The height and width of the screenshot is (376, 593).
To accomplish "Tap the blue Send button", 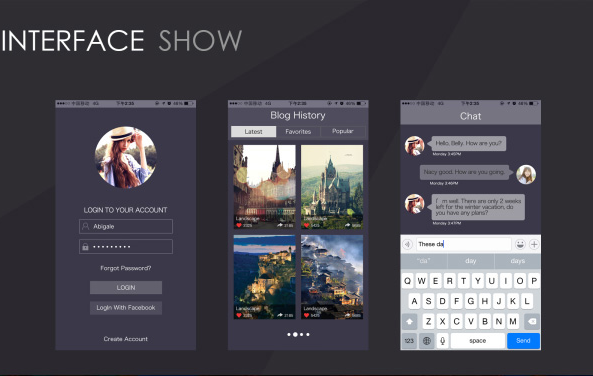I will coord(523,341).
